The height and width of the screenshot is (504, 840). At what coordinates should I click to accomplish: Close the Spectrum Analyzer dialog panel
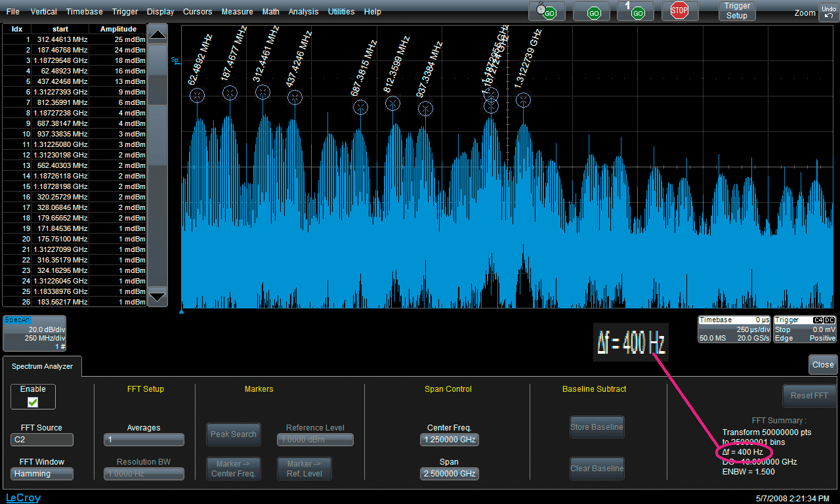pyautogui.click(x=822, y=365)
